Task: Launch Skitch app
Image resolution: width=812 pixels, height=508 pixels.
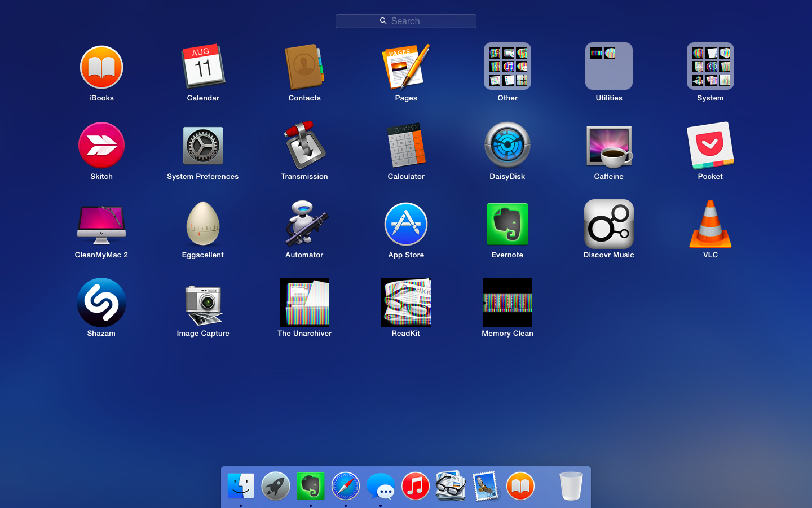Action: point(101,145)
